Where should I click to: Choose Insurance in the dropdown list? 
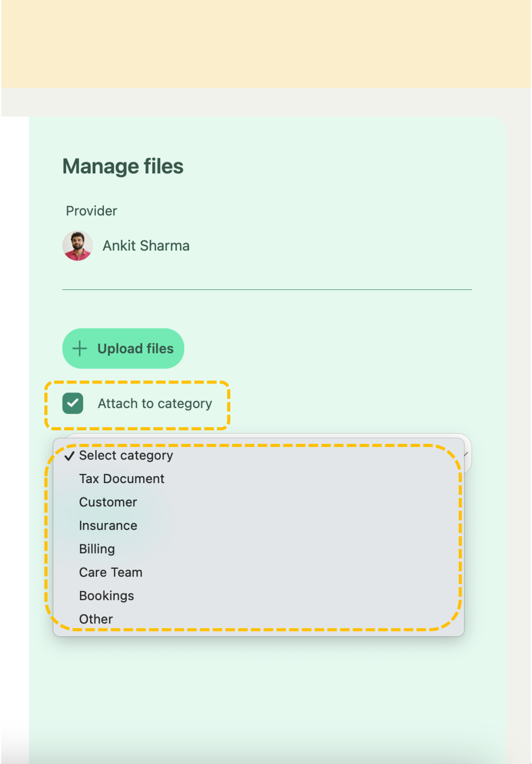(x=258, y=526)
